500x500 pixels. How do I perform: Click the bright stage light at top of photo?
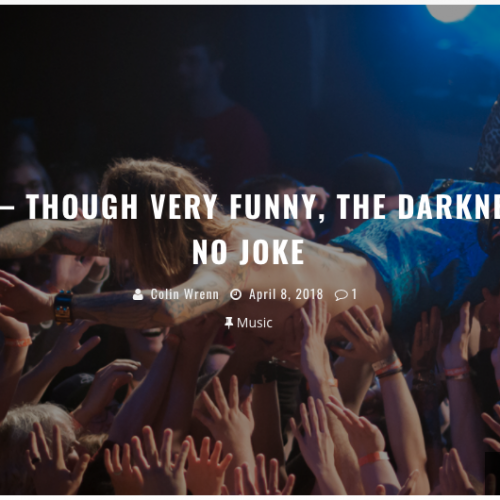coord(451,13)
